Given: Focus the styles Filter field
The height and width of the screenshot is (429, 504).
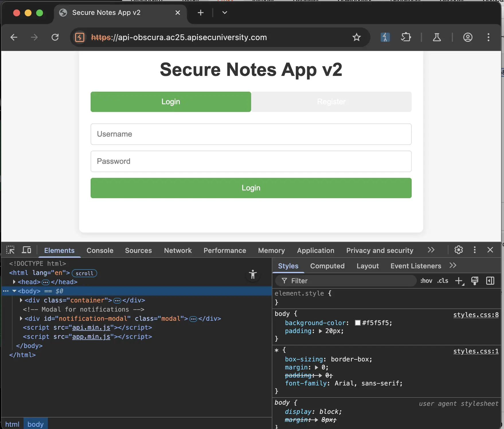Looking at the screenshot, I should point(346,281).
